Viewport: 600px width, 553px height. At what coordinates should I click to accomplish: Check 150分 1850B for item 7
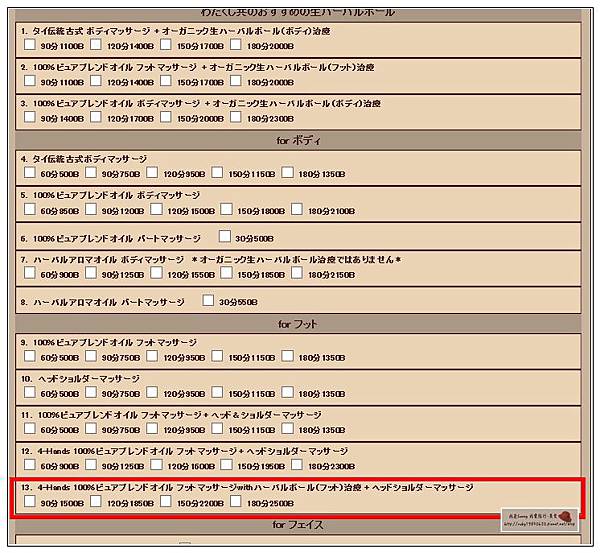(226, 273)
